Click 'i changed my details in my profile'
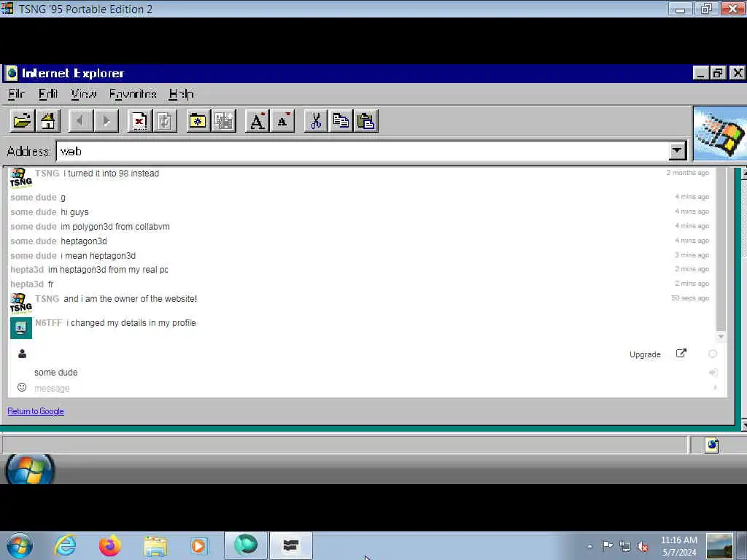 [131, 323]
